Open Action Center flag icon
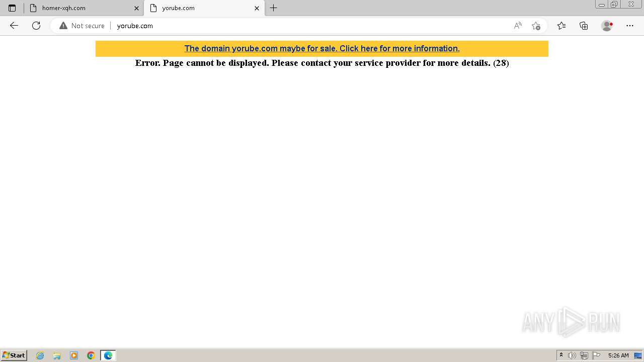This screenshot has height=362, width=644. (x=596, y=355)
